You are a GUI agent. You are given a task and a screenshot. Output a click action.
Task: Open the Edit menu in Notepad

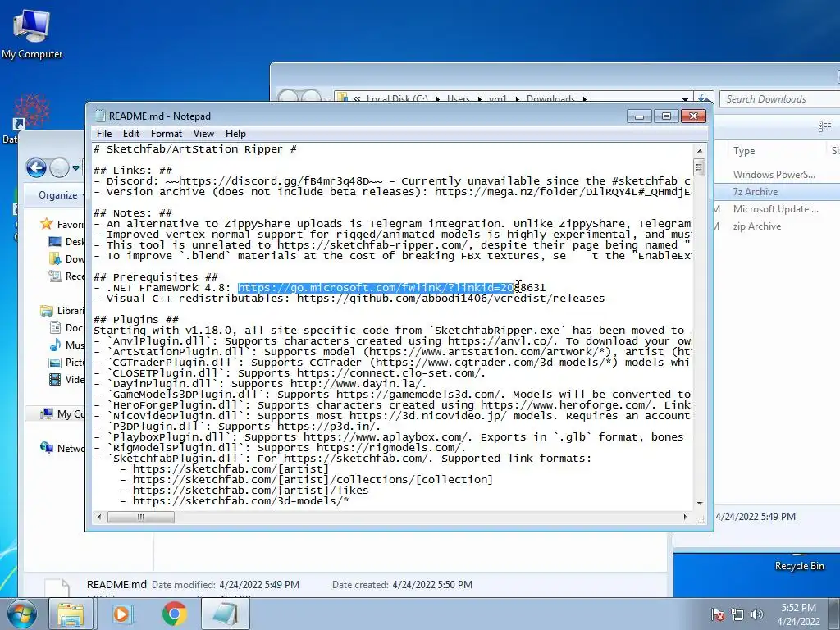tap(130, 134)
